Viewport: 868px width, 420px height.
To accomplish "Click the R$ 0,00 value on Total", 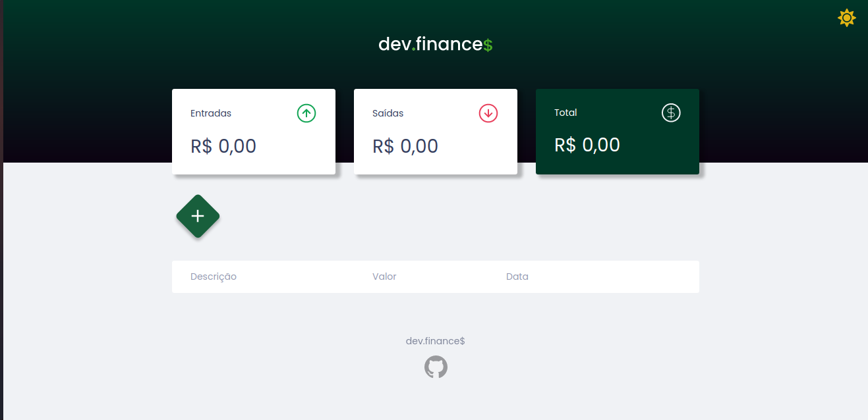I will (587, 145).
